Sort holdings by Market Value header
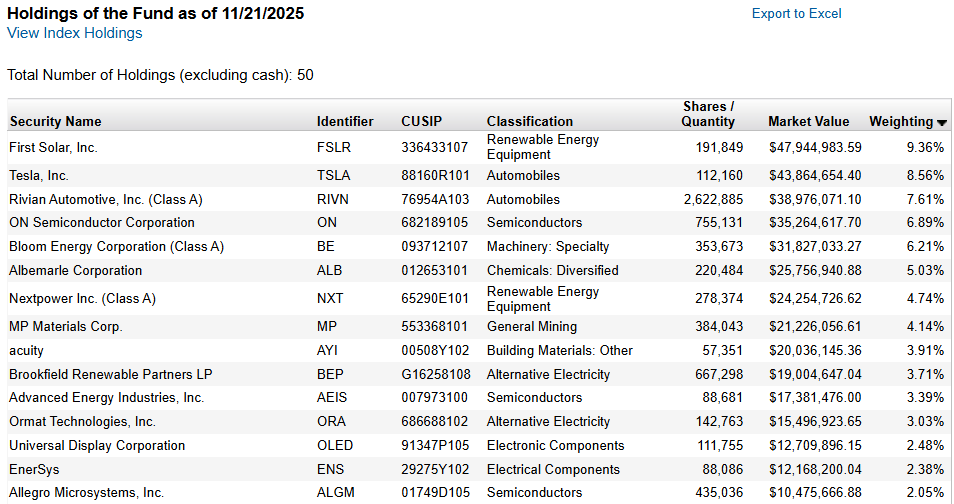 [x=808, y=122]
